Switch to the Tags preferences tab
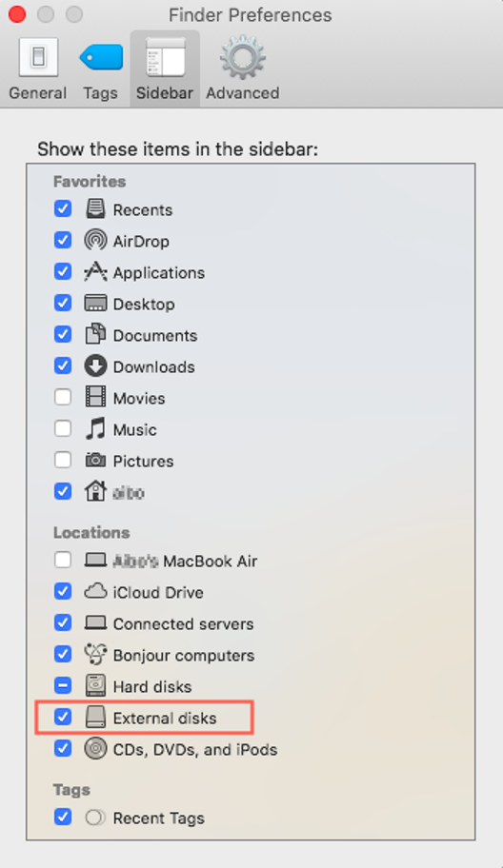 (101, 69)
